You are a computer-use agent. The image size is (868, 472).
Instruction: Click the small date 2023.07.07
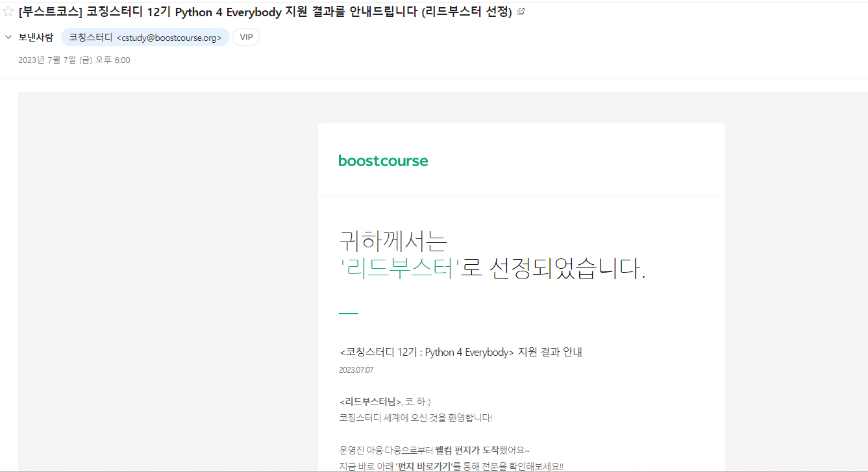coord(356,370)
